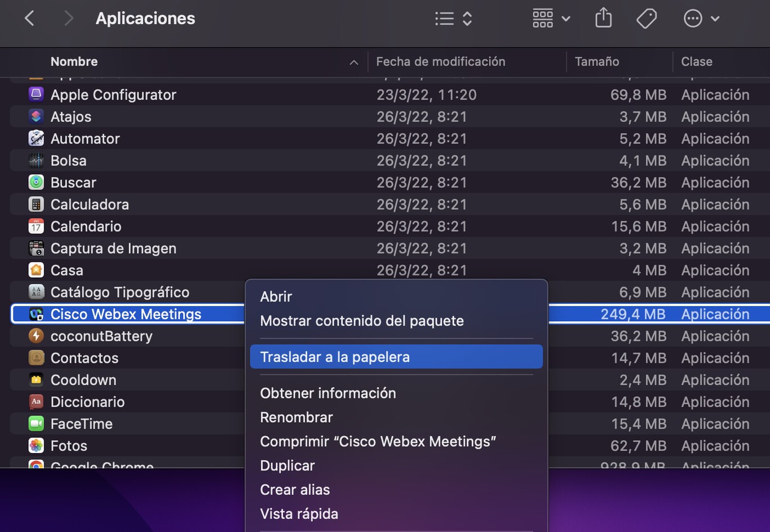Open the Atajos application icon
This screenshot has height=532, width=770.
[36, 116]
